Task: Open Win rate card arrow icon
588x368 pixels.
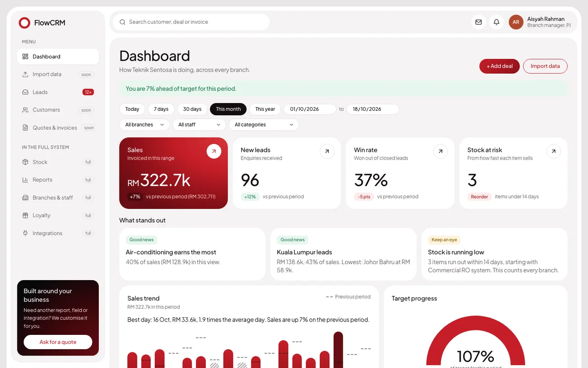Action: (441, 151)
